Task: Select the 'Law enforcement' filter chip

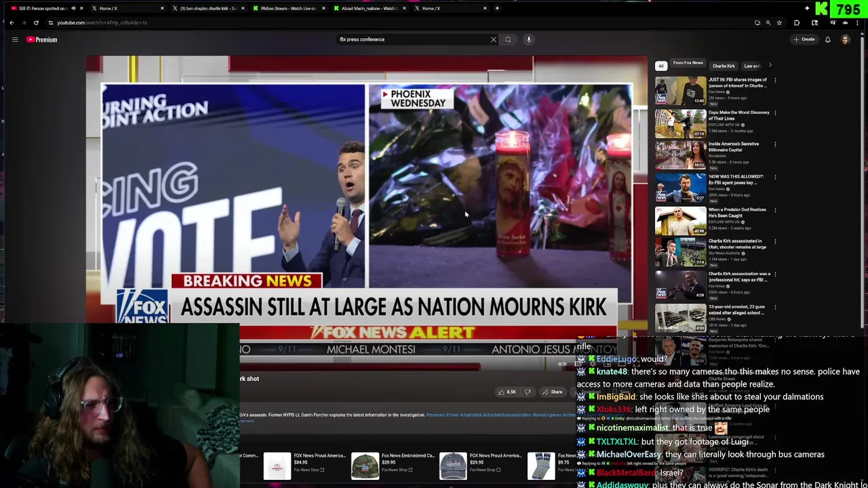Action: click(751, 66)
